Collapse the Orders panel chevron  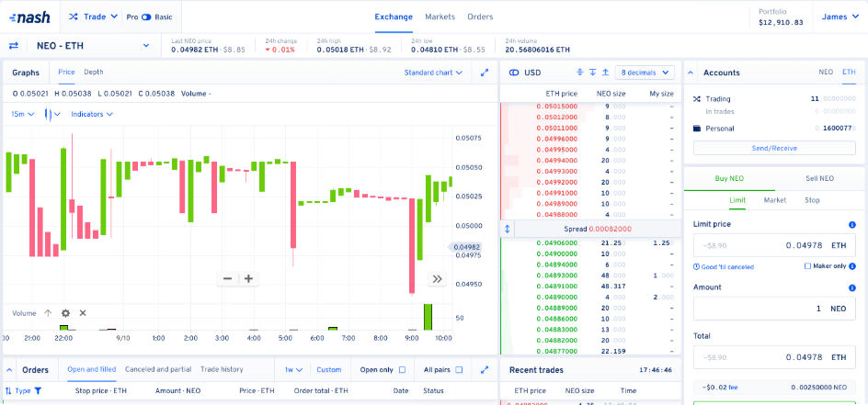(9, 369)
